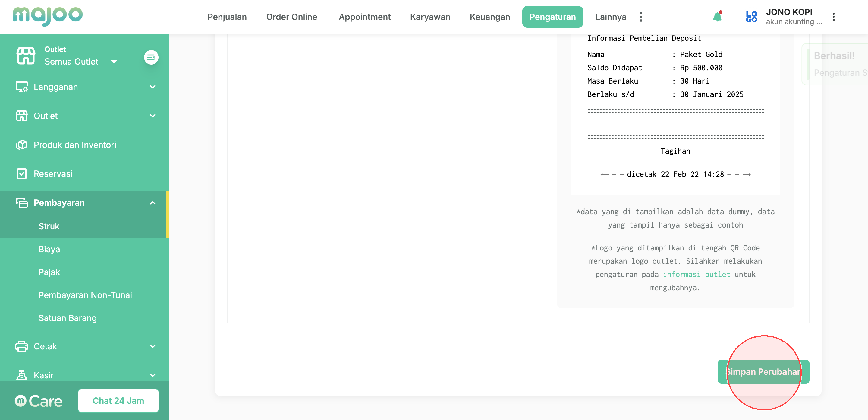Expand the Outlet sidebar section
The width and height of the screenshot is (868, 420).
(x=153, y=116)
